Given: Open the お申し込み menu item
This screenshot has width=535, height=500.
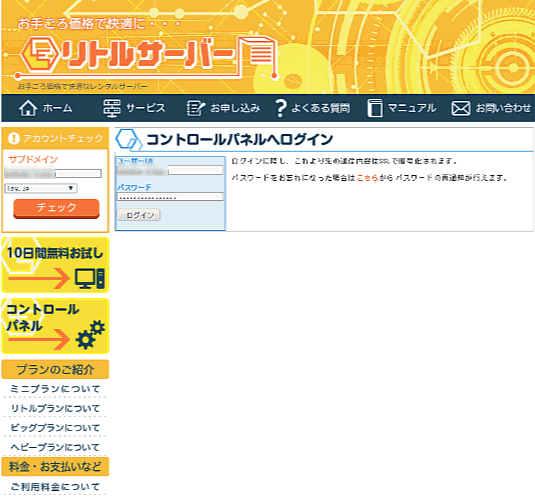Looking at the screenshot, I should (x=223, y=108).
